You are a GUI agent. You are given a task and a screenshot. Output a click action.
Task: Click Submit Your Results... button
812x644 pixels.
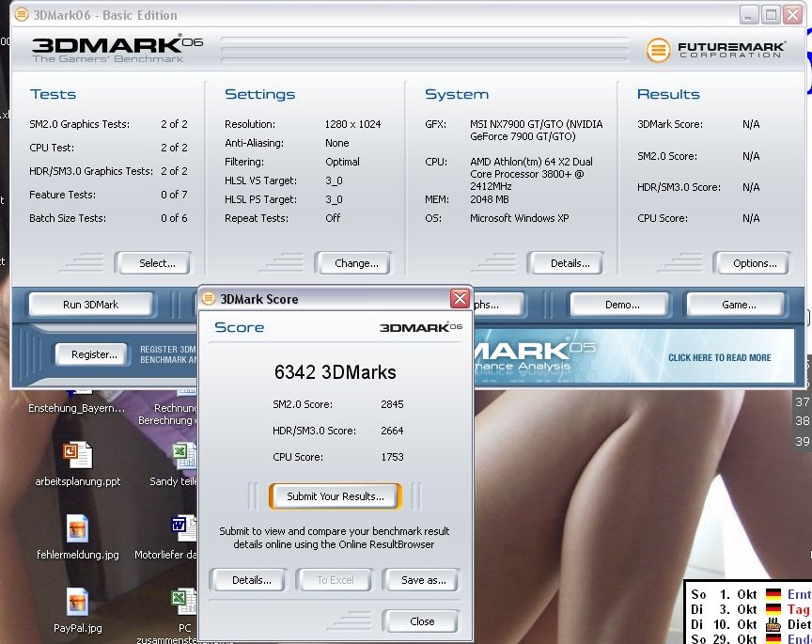(x=336, y=495)
